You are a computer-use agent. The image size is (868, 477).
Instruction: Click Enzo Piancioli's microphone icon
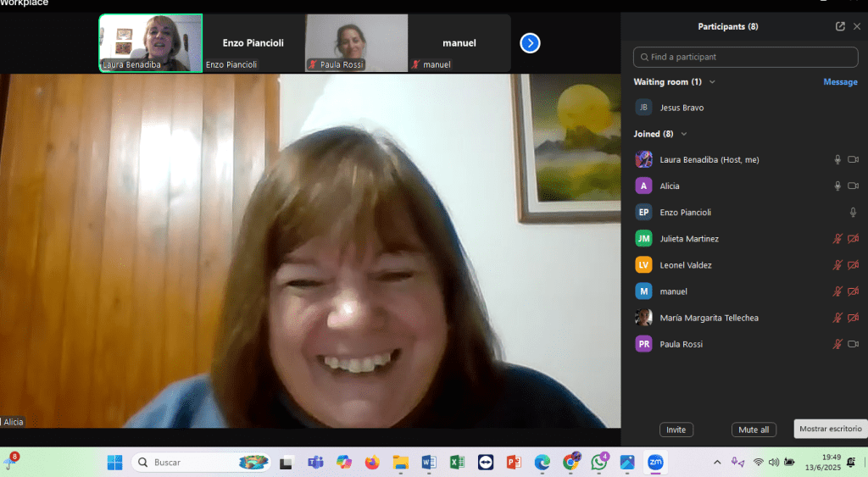coord(853,213)
